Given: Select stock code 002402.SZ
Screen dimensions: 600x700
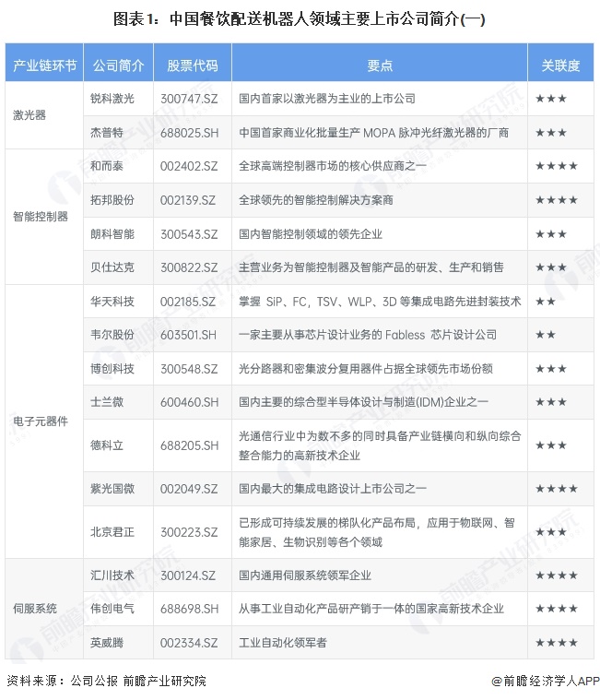Looking at the screenshot, I should pyautogui.click(x=189, y=166).
